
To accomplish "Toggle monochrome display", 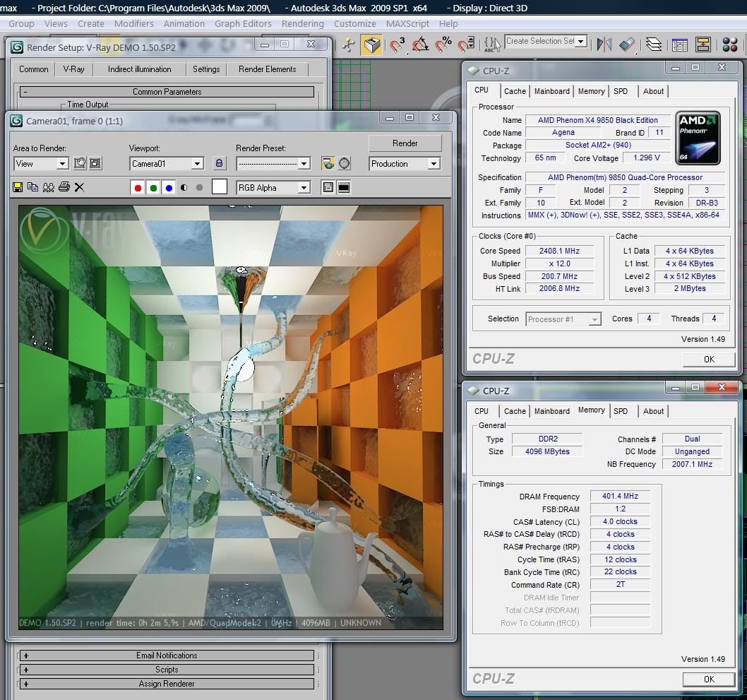I will pos(199,188).
